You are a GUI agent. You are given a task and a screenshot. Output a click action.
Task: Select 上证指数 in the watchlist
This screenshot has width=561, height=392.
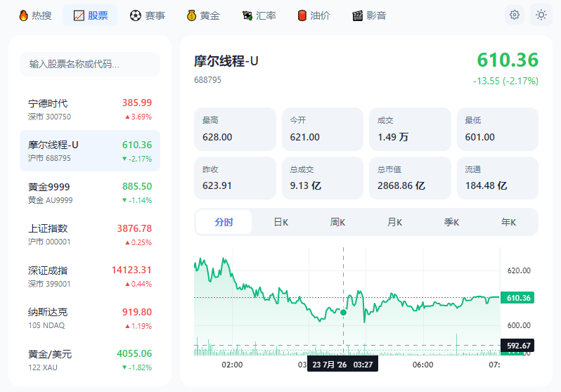90,235
